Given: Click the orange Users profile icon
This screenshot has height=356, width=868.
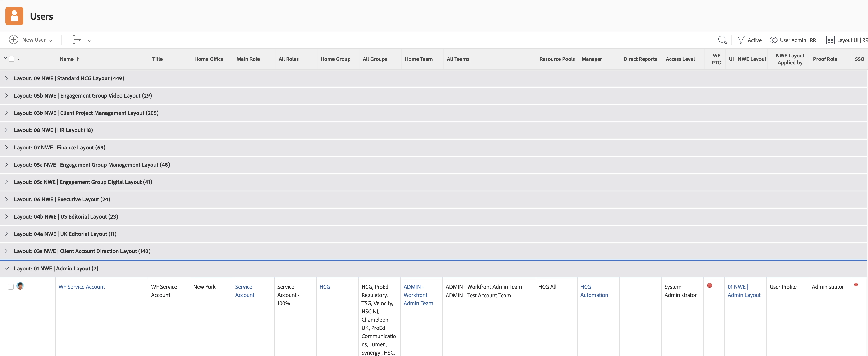Looking at the screenshot, I should pos(14,16).
